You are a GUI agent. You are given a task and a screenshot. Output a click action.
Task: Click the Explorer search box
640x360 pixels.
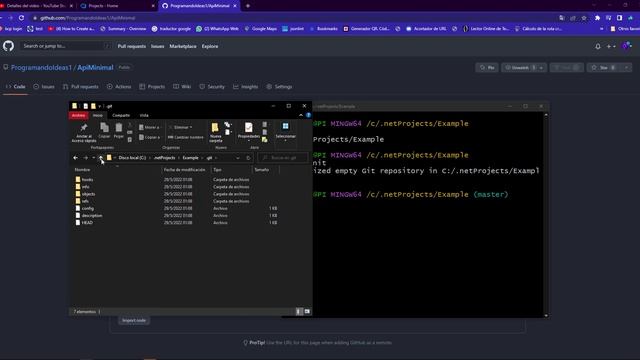(x=283, y=158)
